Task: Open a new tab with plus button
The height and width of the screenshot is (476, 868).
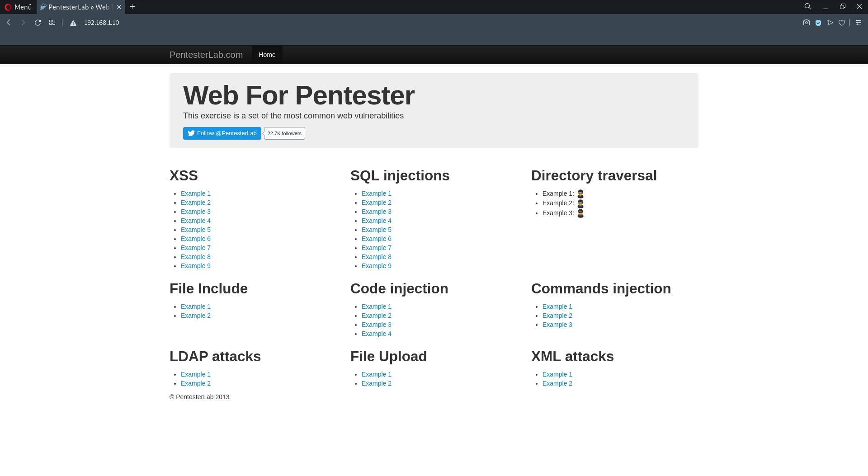Action: click(x=132, y=7)
